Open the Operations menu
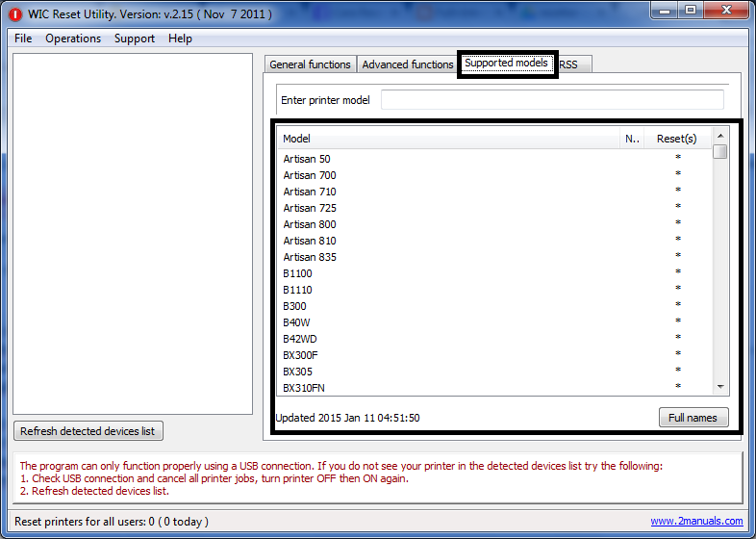Viewport: 756px width, 539px height. [x=73, y=38]
